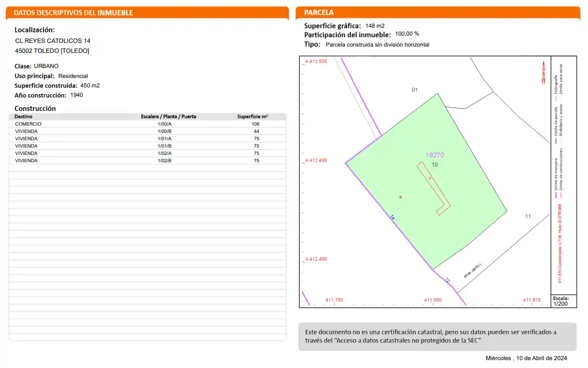The height and width of the screenshot is (368, 588).
Task: Click the Escala 1/200 box
Action: [x=563, y=301]
